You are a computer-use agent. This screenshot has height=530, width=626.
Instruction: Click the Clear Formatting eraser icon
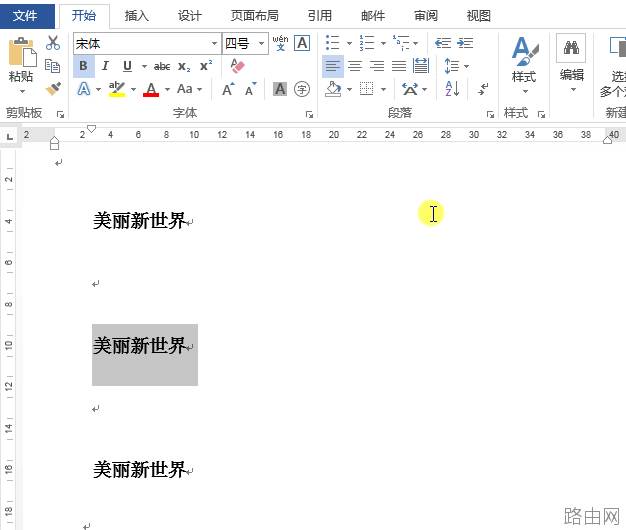point(237,66)
